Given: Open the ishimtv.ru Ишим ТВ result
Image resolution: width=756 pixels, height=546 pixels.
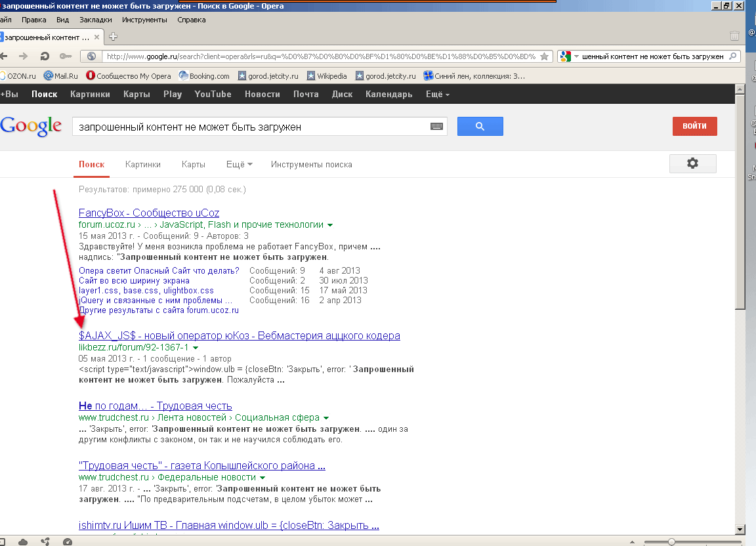Looking at the screenshot, I should pos(229,525).
